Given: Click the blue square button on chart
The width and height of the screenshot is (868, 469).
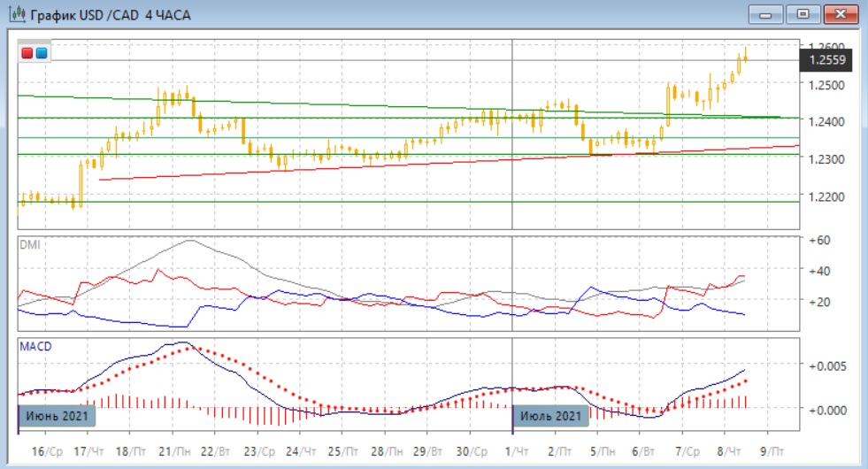Looking at the screenshot, I should coord(41,53).
